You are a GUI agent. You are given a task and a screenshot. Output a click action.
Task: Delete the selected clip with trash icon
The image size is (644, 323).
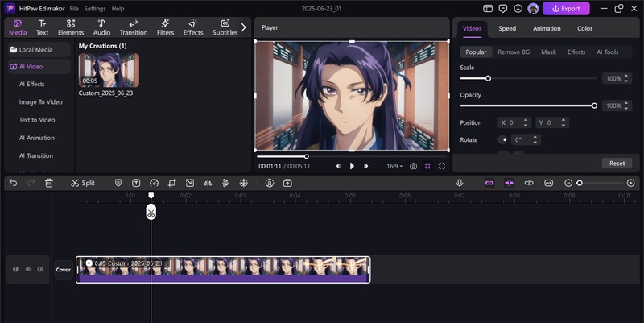click(x=49, y=183)
